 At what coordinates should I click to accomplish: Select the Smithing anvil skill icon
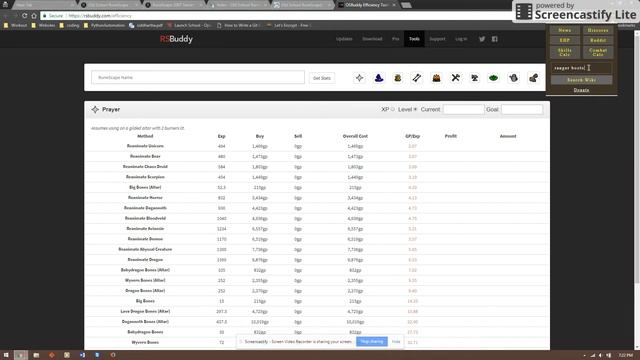point(475,78)
